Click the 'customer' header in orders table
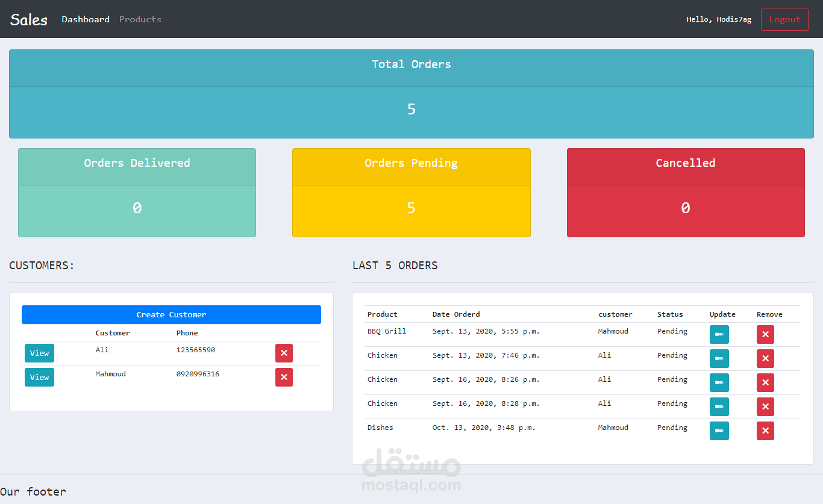Image resolution: width=823 pixels, height=504 pixels. (615, 314)
